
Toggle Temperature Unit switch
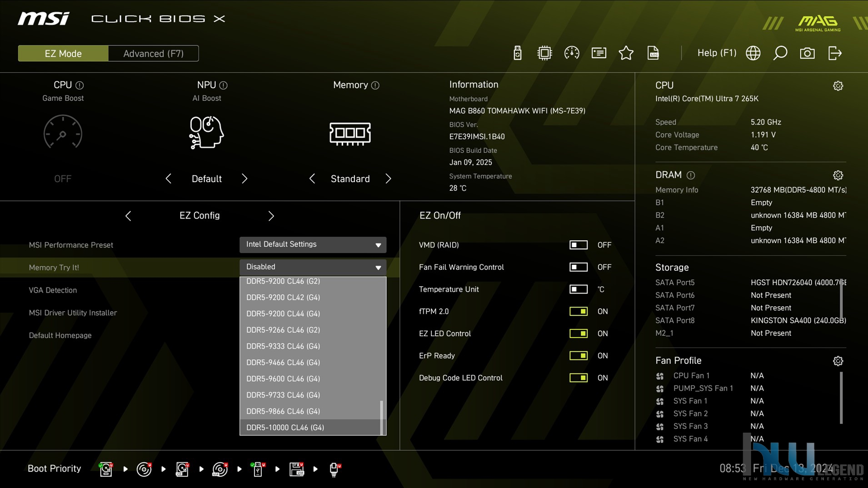tap(578, 289)
